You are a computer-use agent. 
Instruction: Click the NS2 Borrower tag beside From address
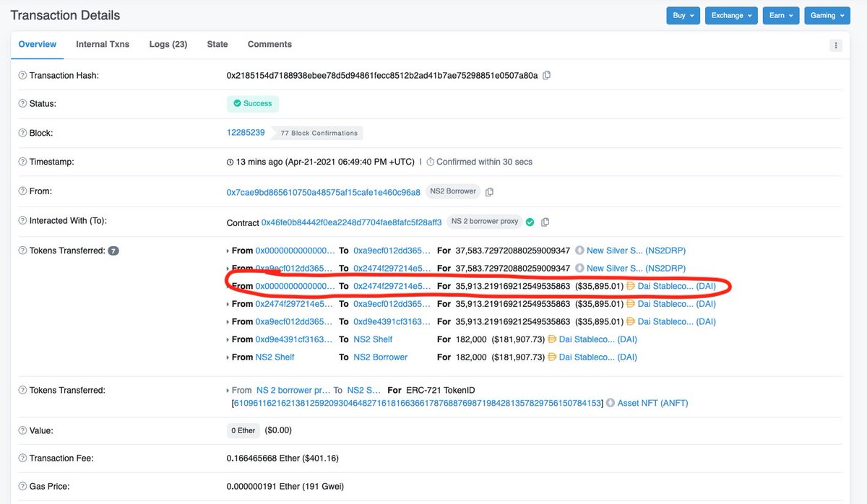[453, 191]
